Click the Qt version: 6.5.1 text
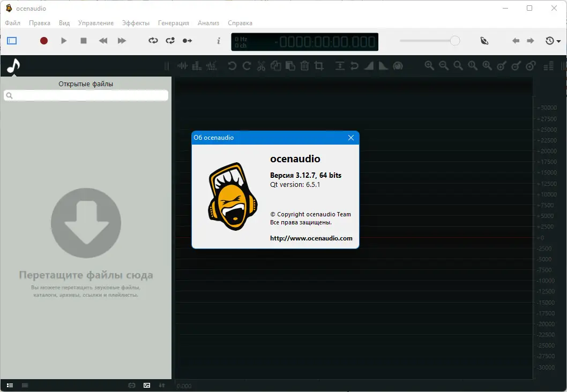Viewport: 567px width, 392px height. click(295, 185)
